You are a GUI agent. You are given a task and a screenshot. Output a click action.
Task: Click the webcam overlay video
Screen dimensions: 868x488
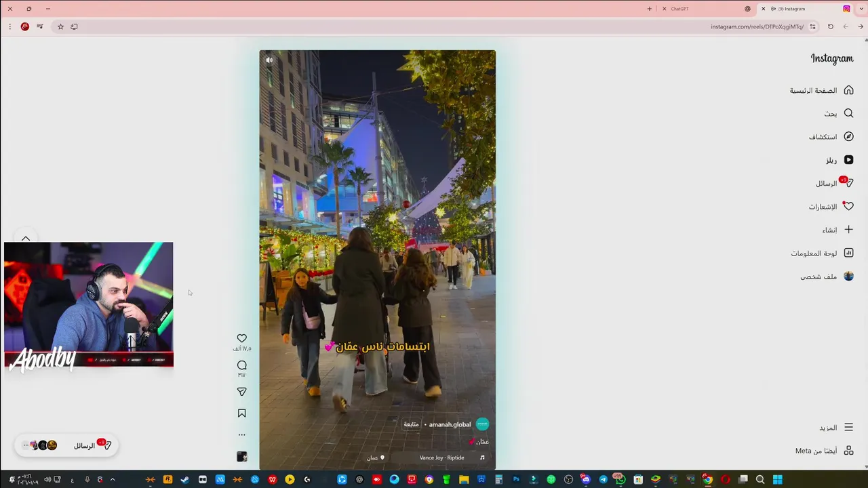(x=89, y=304)
